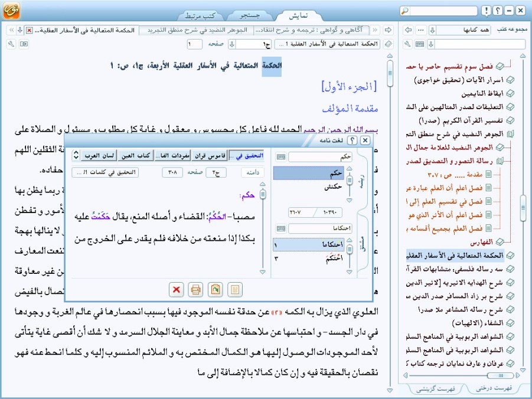
Task: Open the sidebar keyboard icon
Action: tap(420, 44)
